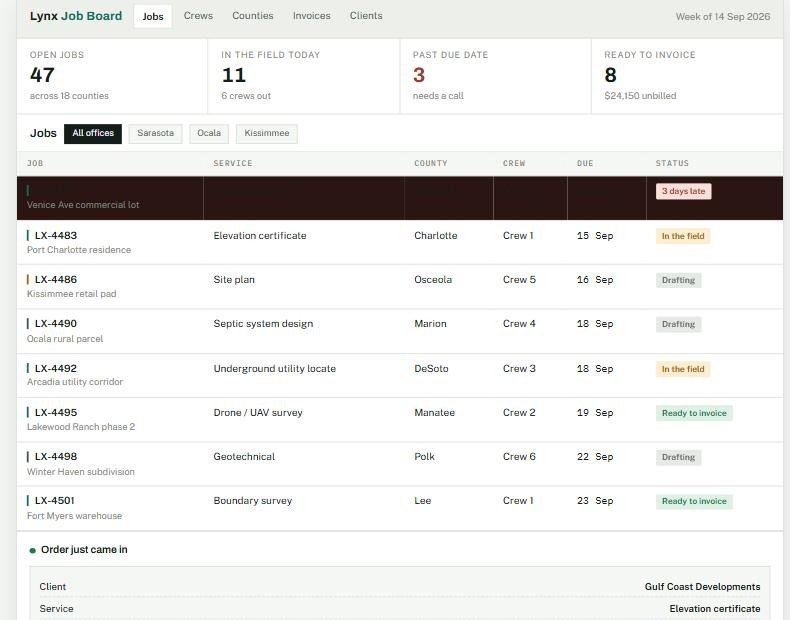This screenshot has height=620, width=790.
Task: Select Venice Ave commercial lot job
Action: pos(400,198)
